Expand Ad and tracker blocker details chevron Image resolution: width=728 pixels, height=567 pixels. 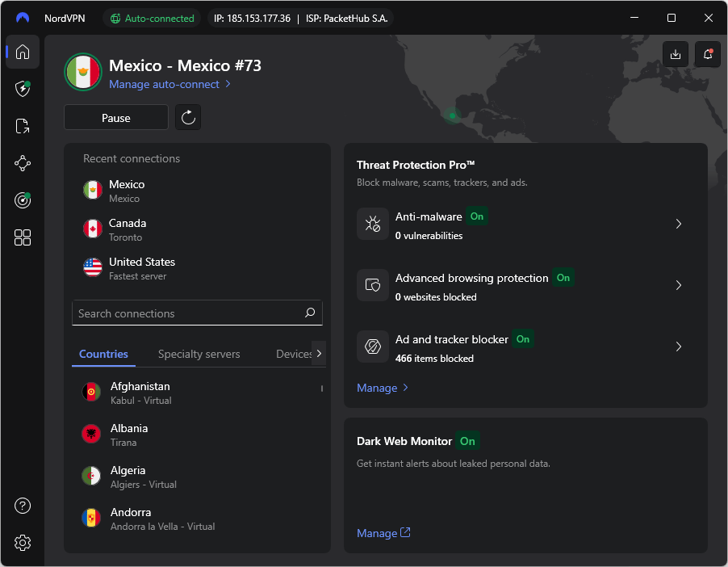(x=679, y=346)
